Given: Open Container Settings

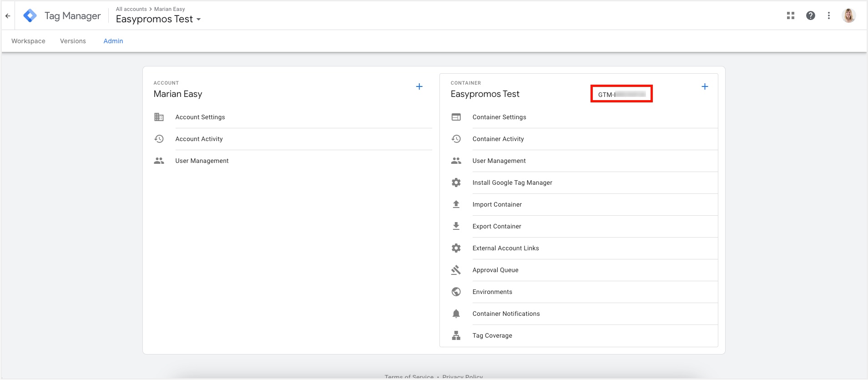Looking at the screenshot, I should coord(499,117).
